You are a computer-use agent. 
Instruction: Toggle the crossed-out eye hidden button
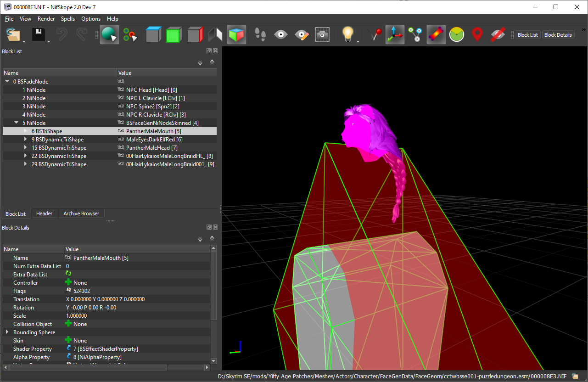click(x=498, y=35)
